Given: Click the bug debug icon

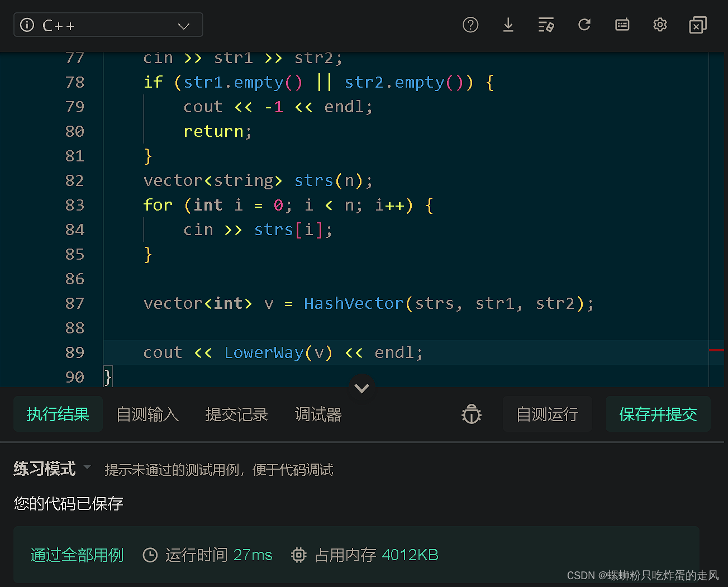Looking at the screenshot, I should [x=472, y=414].
